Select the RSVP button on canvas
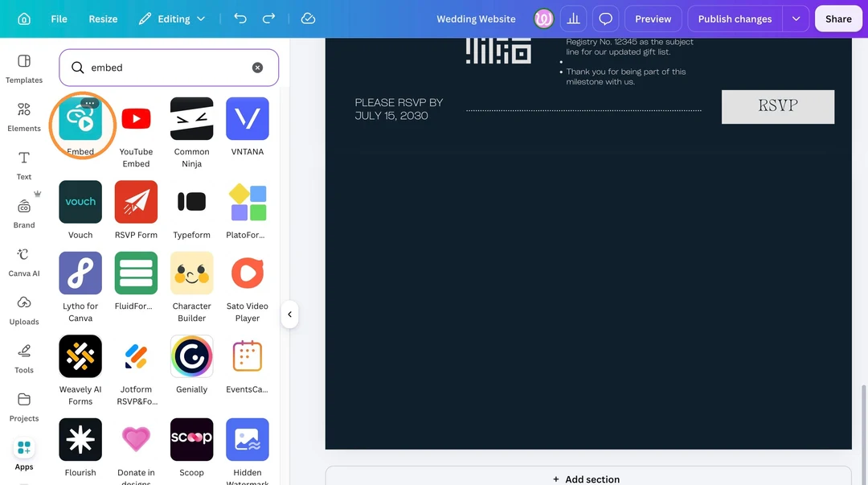 tap(778, 106)
